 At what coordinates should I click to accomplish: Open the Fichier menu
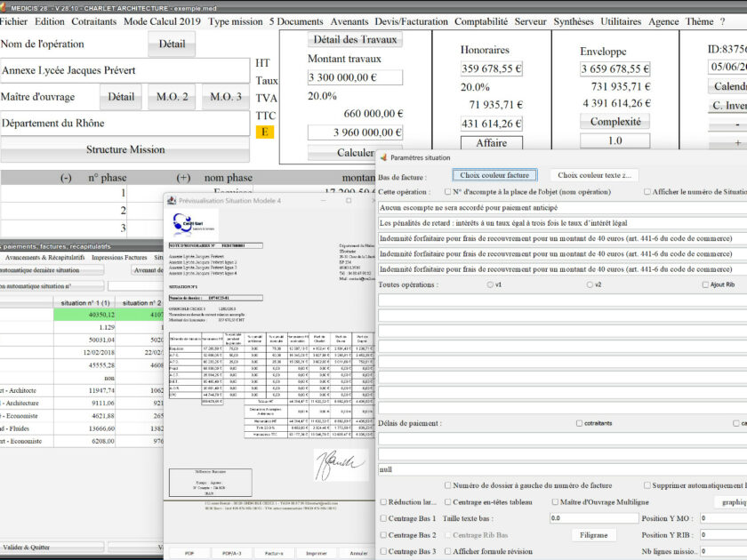point(13,21)
